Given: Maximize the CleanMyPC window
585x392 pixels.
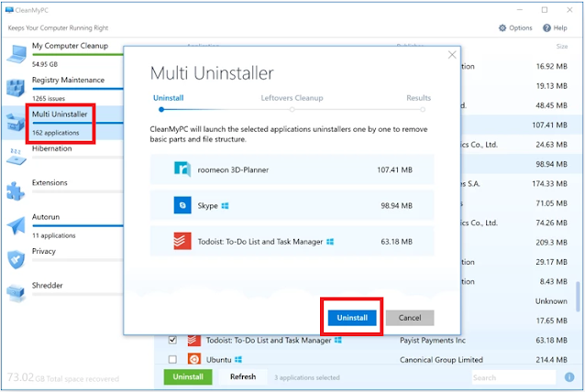Looking at the screenshot, I should click(x=545, y=10).
